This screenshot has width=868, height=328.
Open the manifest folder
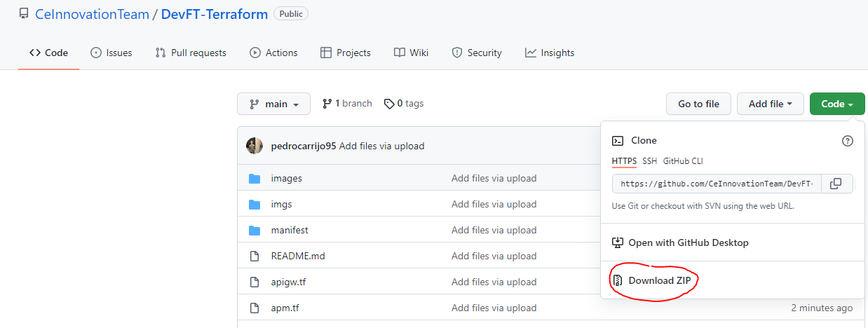[290, 231]
